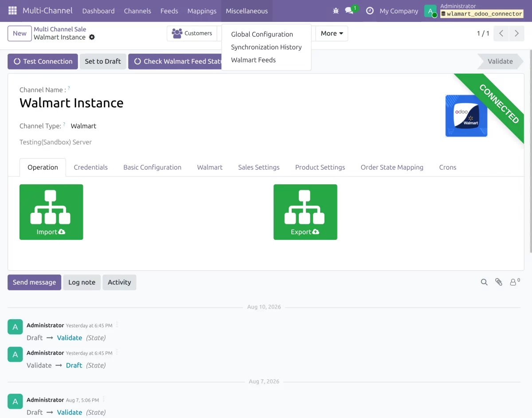Image resolution: width=532 pixels, height=418 pixels.
Task: Click the Channel Type value Walmart
Action: click(83, 126)
